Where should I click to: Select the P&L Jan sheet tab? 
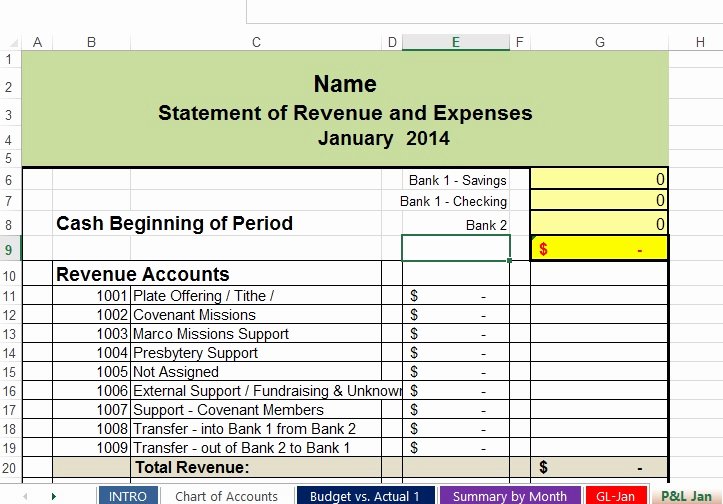tap(686, 496)
